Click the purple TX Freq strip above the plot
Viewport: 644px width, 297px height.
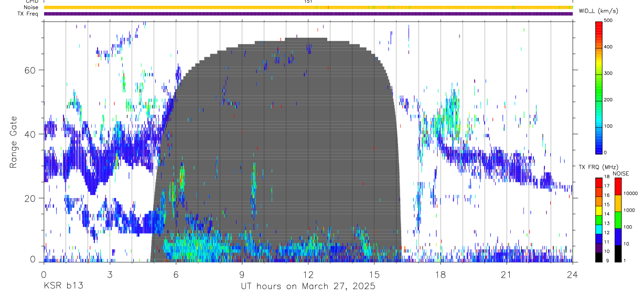(308, 14)
